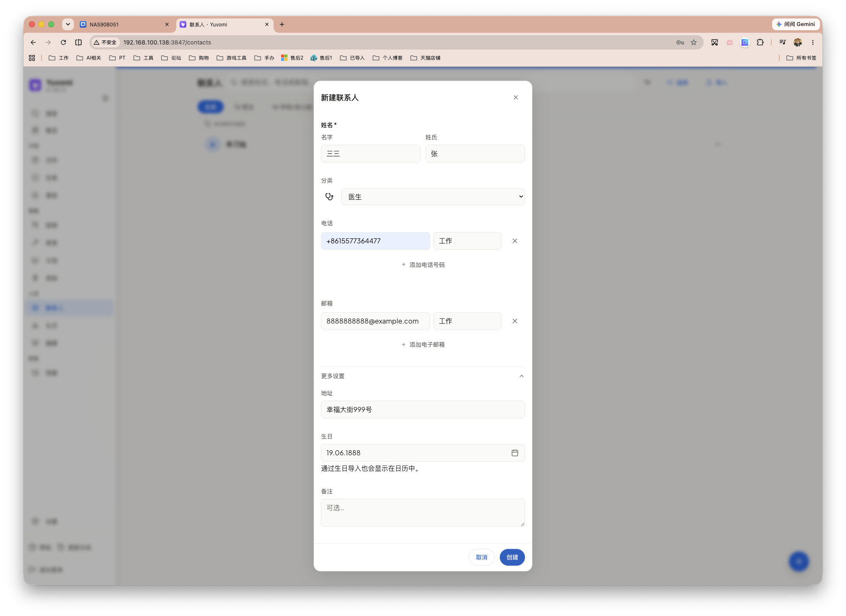846x616 pixels.
Task: Switch to the NAS90B051 tab
Action: [124, 25]
